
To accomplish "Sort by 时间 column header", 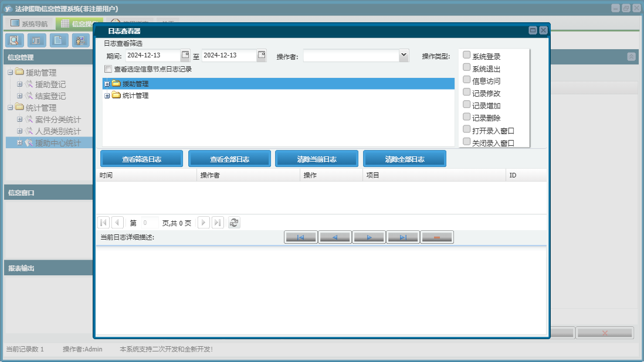I will point(147,175).
